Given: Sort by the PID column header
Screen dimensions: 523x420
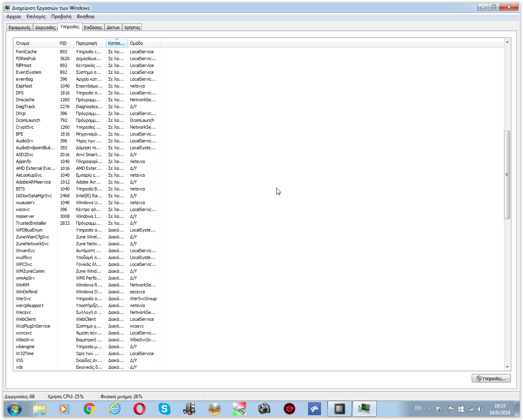Looking at the screenshot, I should tap(65, 43).
